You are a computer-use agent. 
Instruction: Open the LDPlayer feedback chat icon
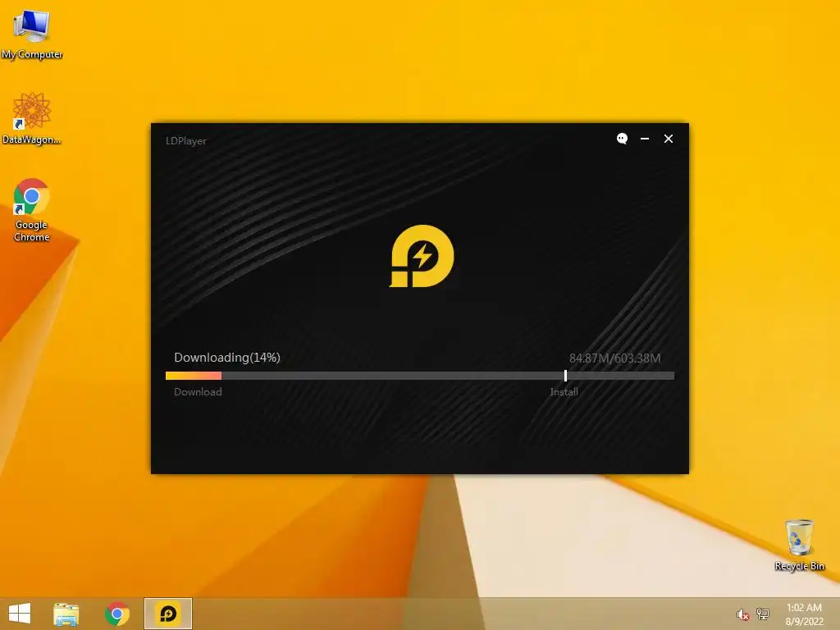622,139
